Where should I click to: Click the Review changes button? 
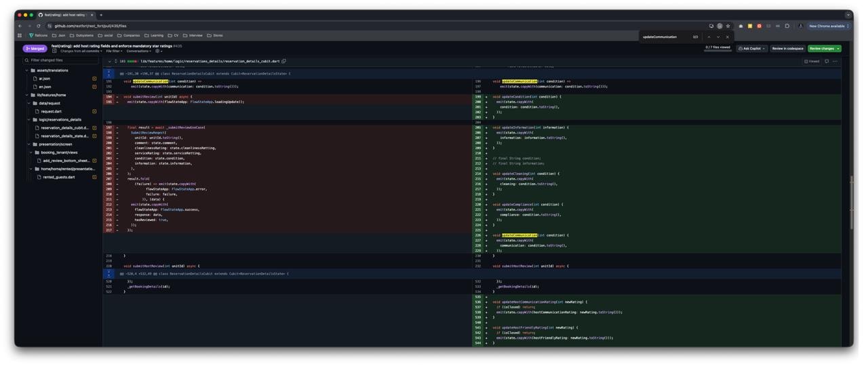click(824, 49)
